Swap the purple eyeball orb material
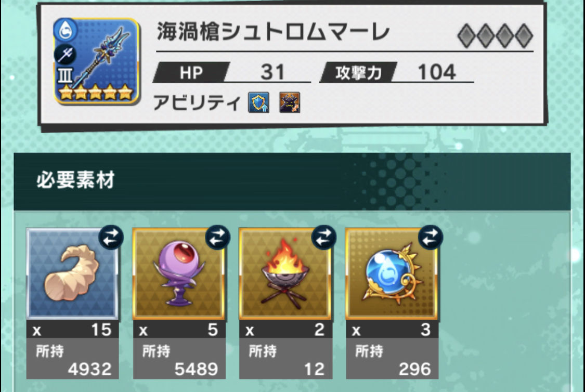 coord(217,237)
